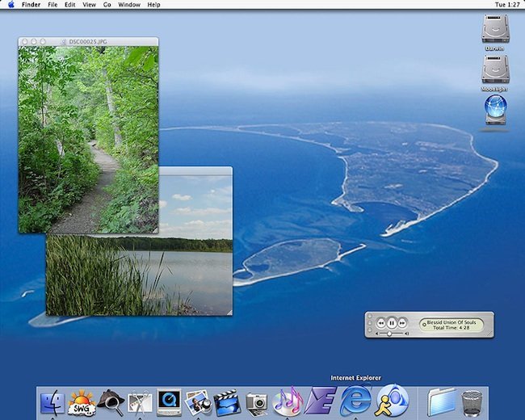Open the File menu
525x420 pixels.
click(x=52, y=5)
